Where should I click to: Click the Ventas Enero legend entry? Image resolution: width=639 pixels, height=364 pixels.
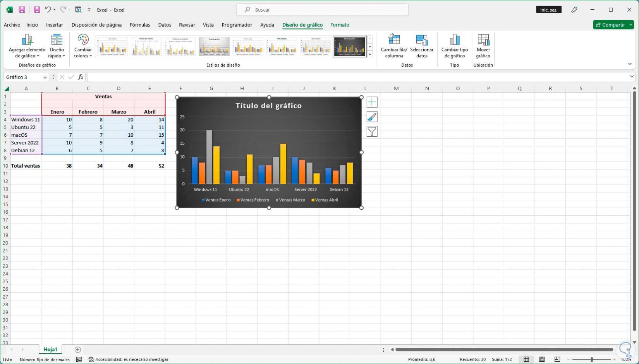coord(216,200)
